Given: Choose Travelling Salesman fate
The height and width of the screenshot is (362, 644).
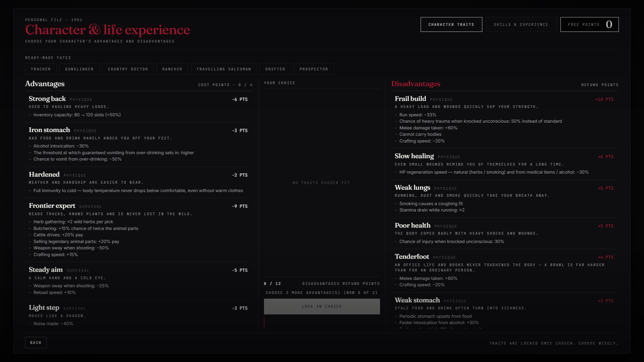Looking at the screenshot, I should (x=224, y=69).
